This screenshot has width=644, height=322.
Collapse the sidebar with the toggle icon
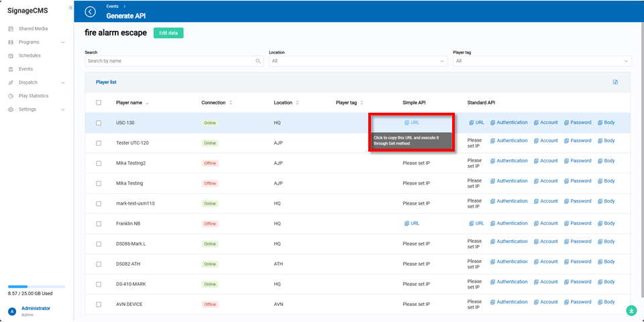pos(70,7)
